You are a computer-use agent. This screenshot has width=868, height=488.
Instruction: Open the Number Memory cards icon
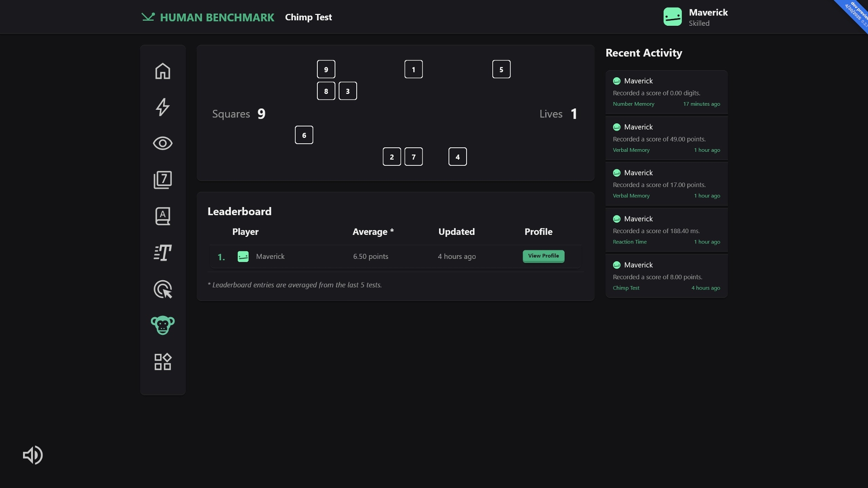point(163,180)
